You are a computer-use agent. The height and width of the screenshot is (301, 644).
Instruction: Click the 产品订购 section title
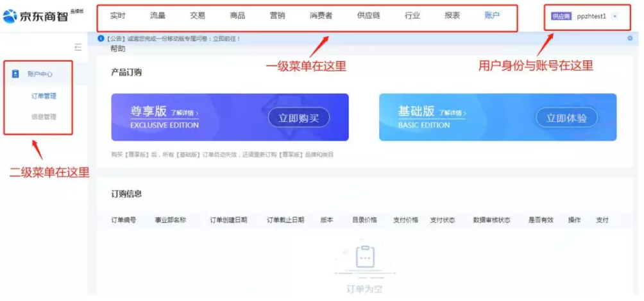tap(126, 73)
